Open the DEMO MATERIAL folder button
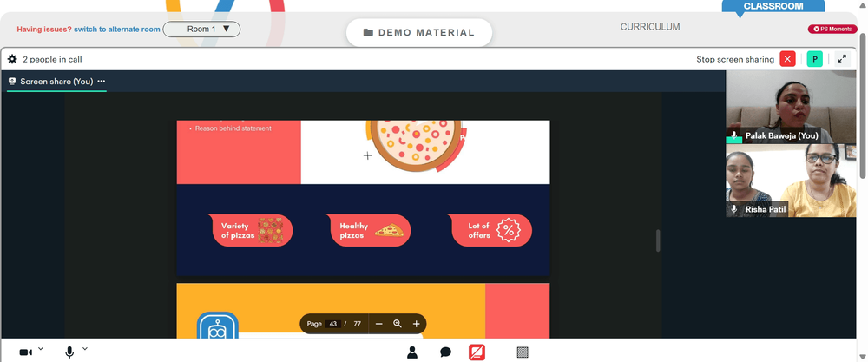Screen dimensions: 868x362 419,33
